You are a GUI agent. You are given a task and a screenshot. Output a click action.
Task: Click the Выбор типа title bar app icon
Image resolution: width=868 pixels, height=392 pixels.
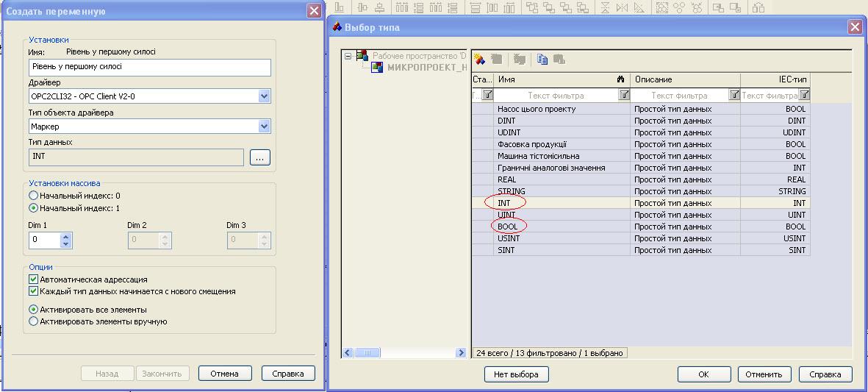pyautogui.click(x=337, y=27)
